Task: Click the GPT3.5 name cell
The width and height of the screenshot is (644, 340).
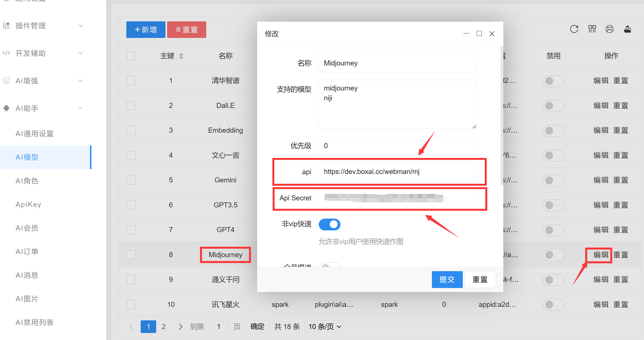Action: pyautogui.click(x=225, y=205)
